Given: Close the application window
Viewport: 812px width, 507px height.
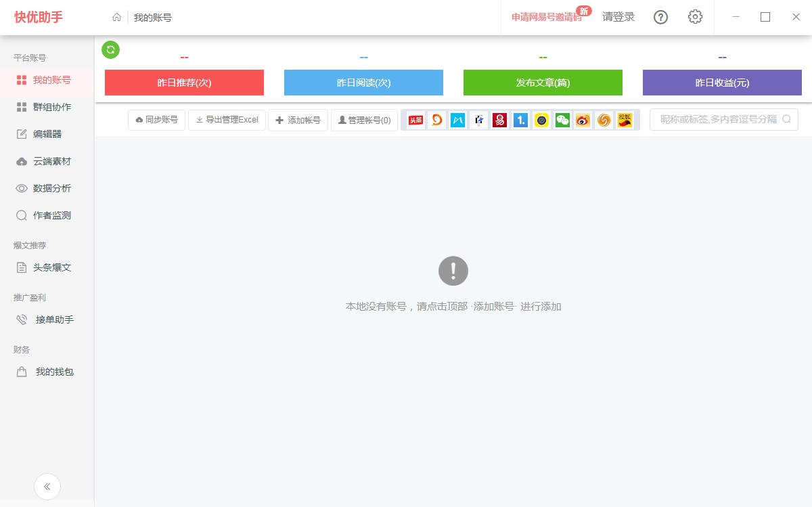Looking at the screenshot, I should (796, 17).
